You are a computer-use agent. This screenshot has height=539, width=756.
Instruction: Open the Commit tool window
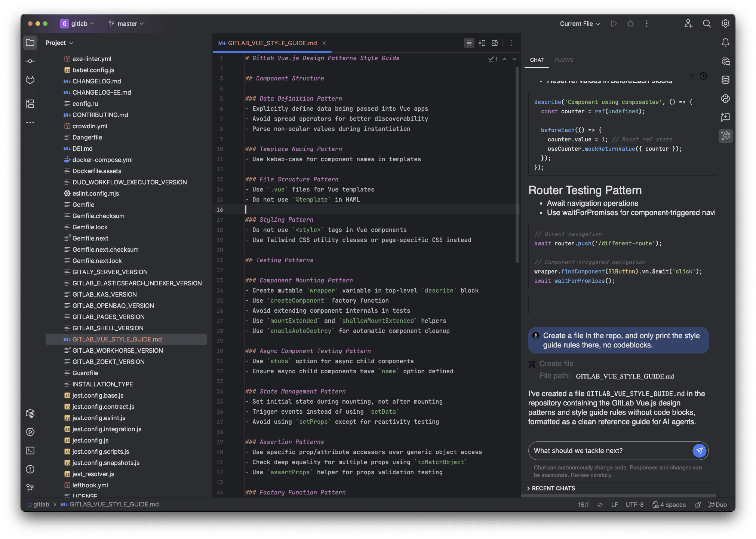pos(30,61)
